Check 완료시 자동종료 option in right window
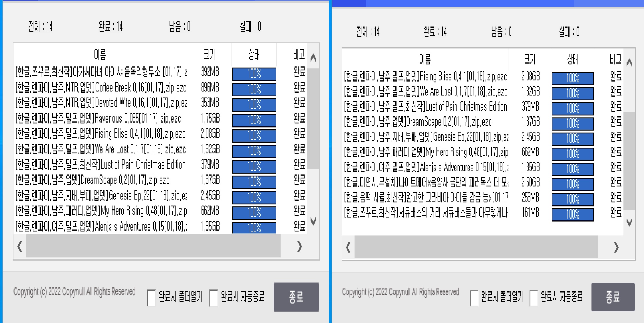 coord(534,298)
